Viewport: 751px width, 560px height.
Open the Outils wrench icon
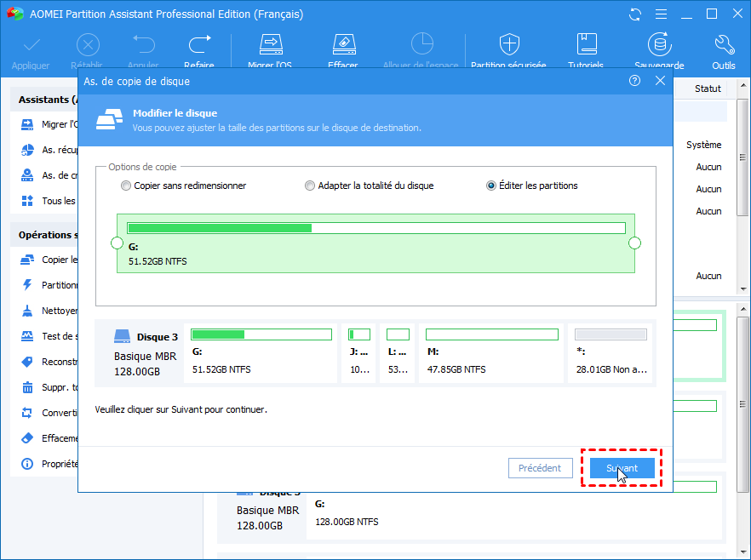pyautogui.click(x=724, y=44)
